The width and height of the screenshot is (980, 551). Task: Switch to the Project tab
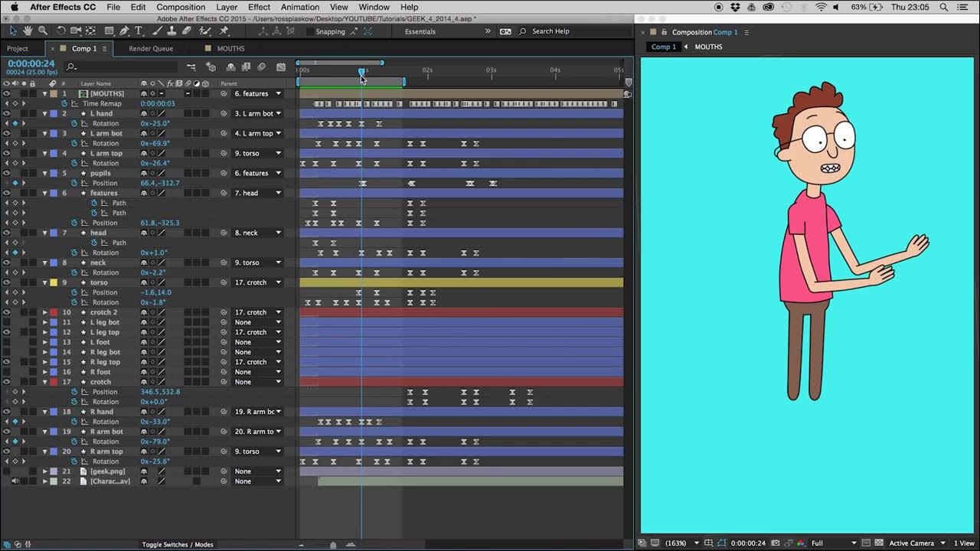pos(18,48)
